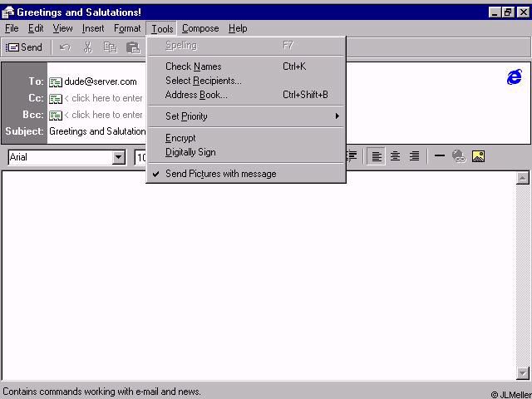This screenshot has width=532, height=399.
Task: Click the Bcc recipient entry field
Action: point(103,115)
